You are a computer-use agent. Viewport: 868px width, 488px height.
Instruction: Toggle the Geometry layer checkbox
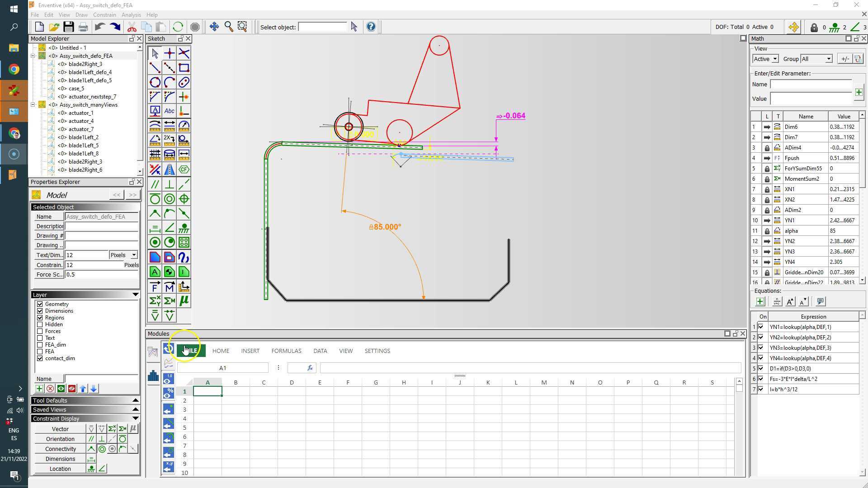40,304
